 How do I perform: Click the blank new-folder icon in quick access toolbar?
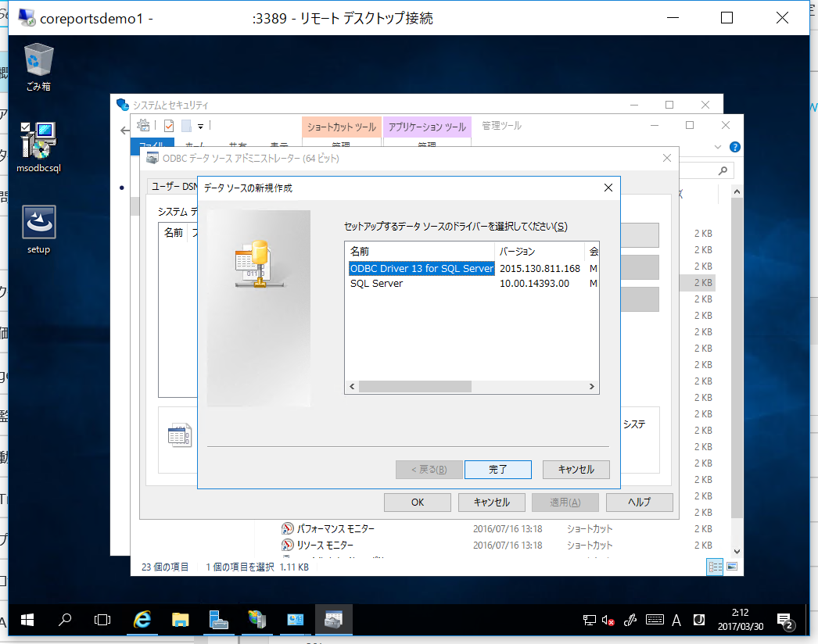[x=186, y=126]
